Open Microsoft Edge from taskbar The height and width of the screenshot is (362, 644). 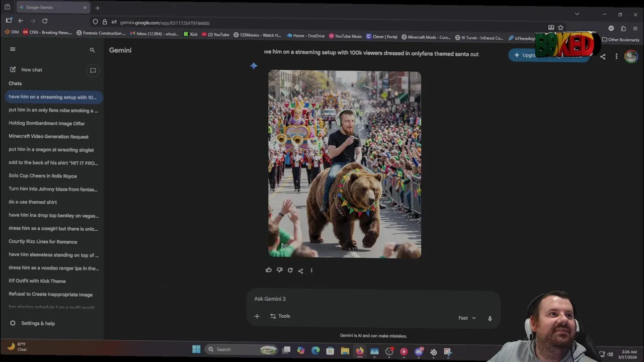click(315, 350)
